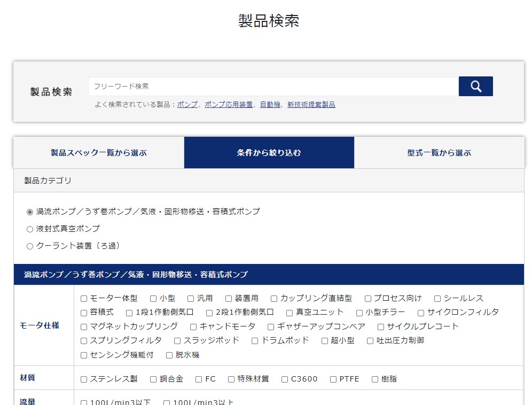Check the モーター体型 checkbox
The height and width of the screenshot is (405, 532).
pos(84,299)
